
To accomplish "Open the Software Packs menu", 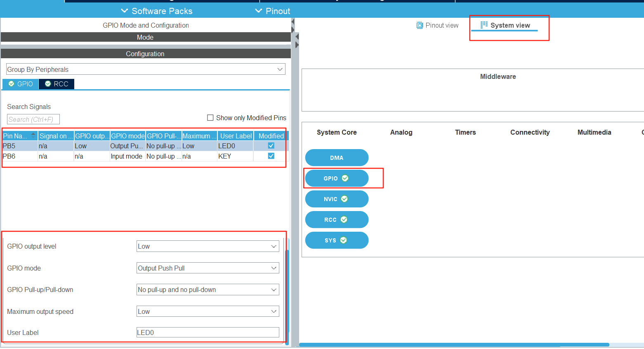I will [157, 11].
